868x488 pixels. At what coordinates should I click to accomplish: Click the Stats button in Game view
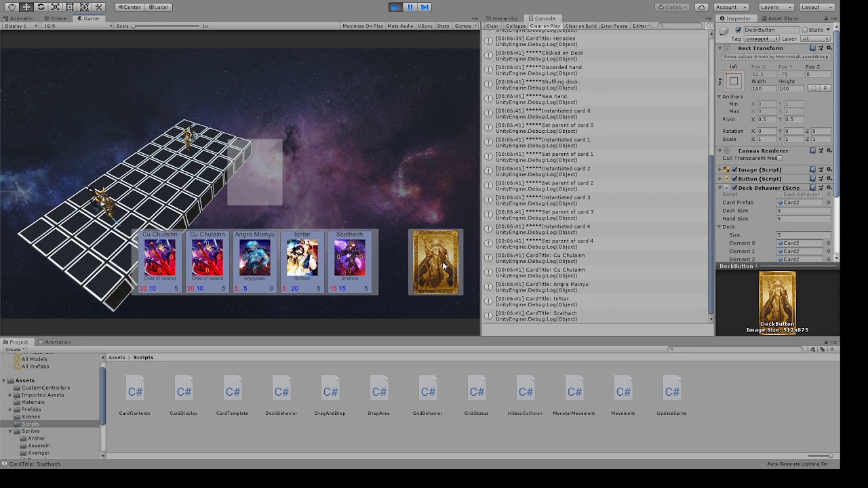coord(443,26)
